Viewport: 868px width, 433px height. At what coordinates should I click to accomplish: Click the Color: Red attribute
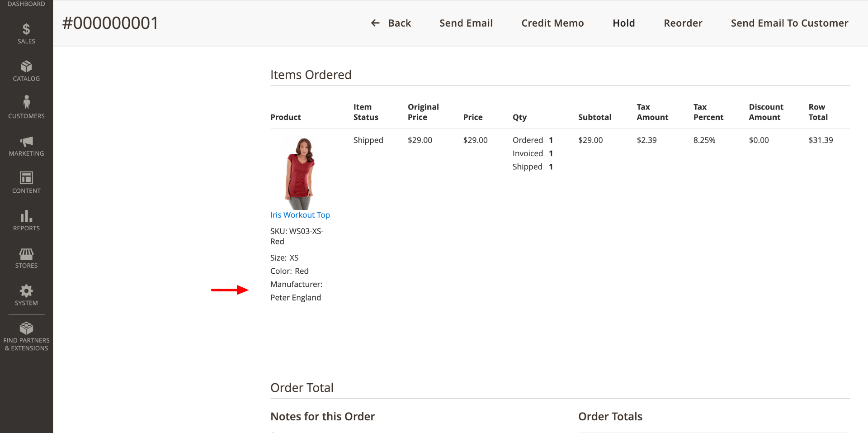coord(289,271)
